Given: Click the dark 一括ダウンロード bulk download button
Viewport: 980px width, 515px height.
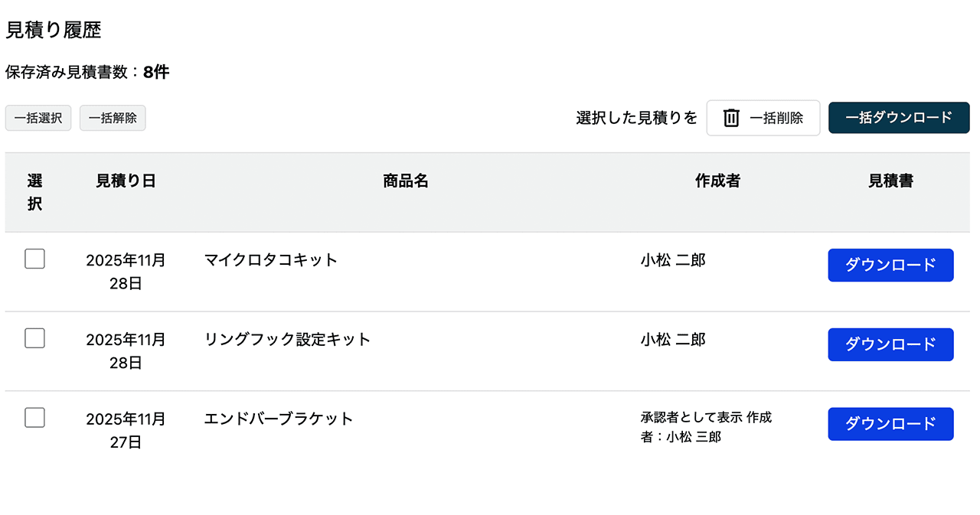Looking at the screenshot, I should click(898, 117).
